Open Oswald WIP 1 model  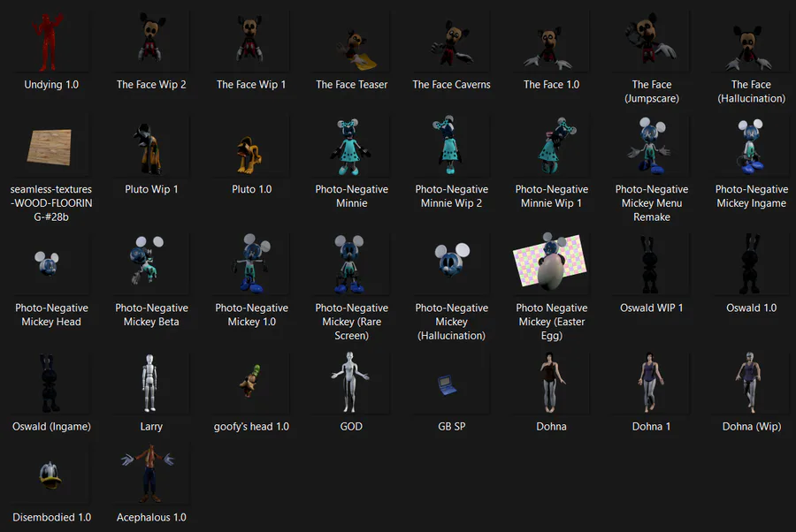coord(651,265)
